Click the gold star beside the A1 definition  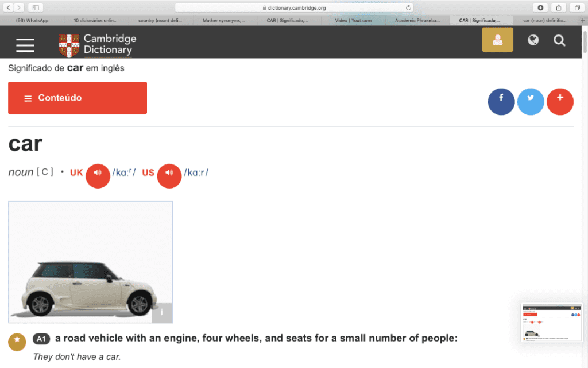pyautogui.click(x=17, y=341)
